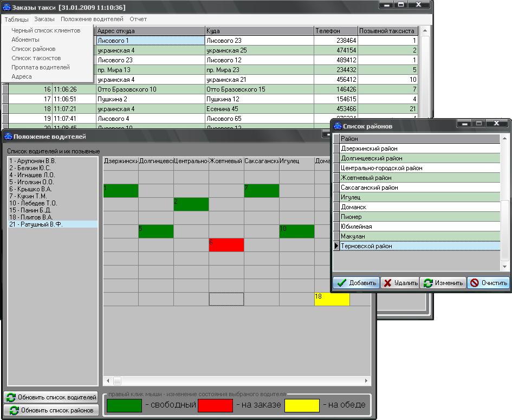Image resolution: width=512 pixels, height=420 pixels.
Task: Select green cell of driver 7
Action: click(x=262, y=191)
